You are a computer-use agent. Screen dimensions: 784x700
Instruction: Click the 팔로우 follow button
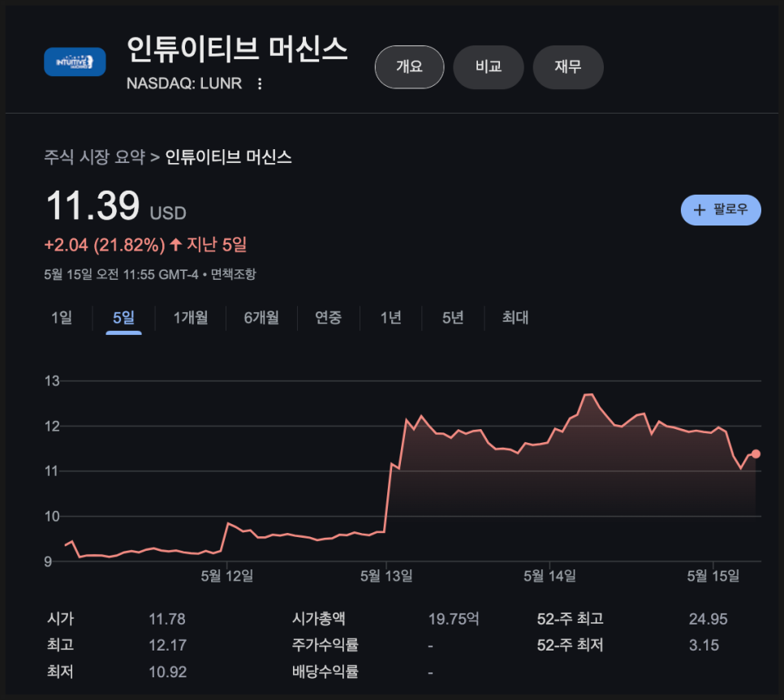(721, 209)
